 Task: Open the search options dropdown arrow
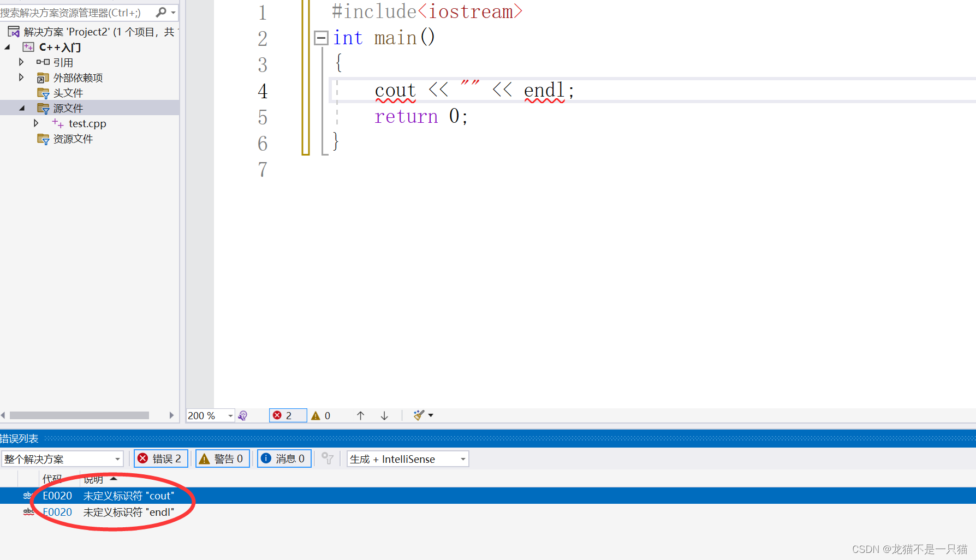tap(174, 13)
